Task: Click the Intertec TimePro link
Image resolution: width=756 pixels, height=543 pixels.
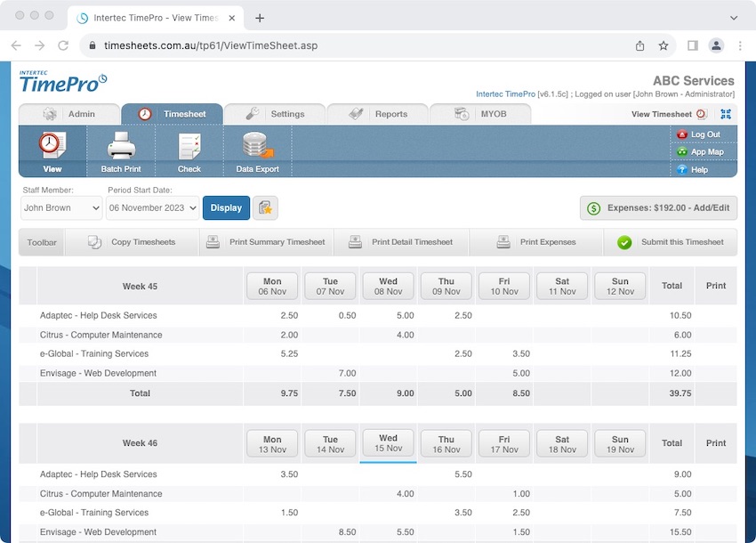Action: tap(505, 94)
